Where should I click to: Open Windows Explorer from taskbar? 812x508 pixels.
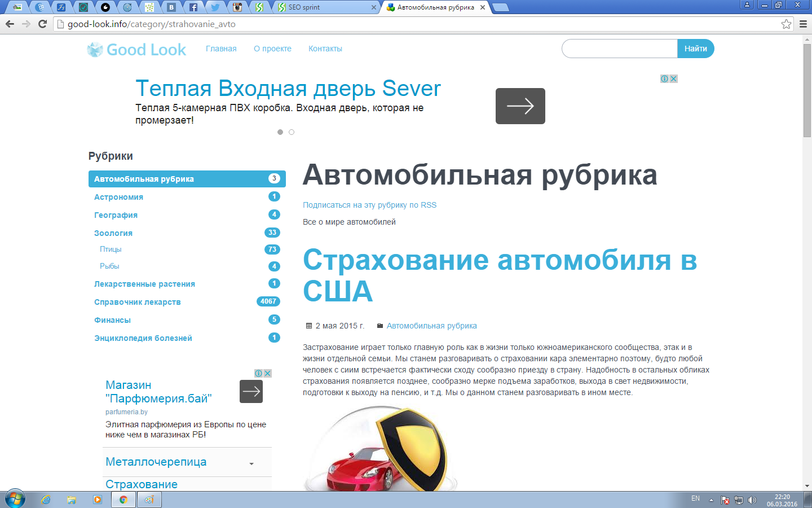click(72, 500)
